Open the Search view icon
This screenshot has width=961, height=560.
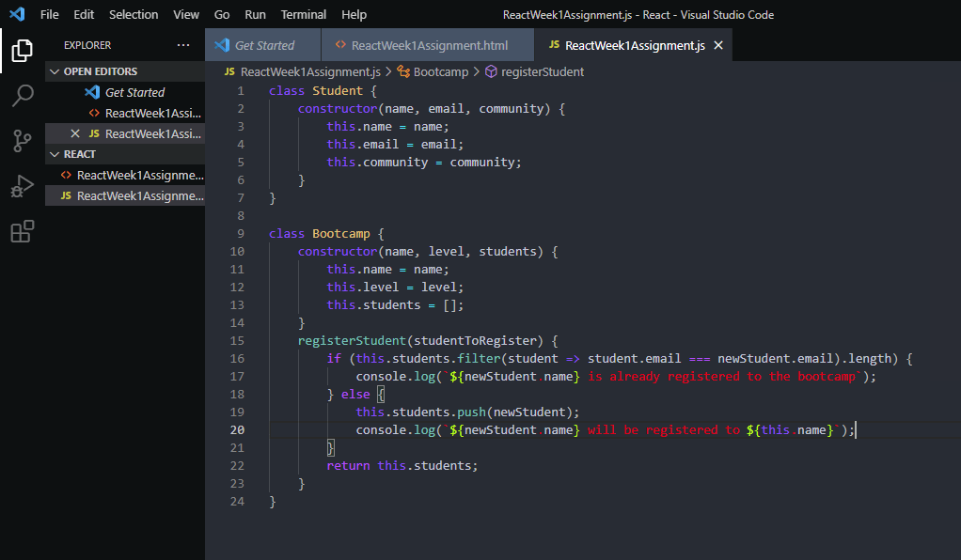click(x=23, y=96)
